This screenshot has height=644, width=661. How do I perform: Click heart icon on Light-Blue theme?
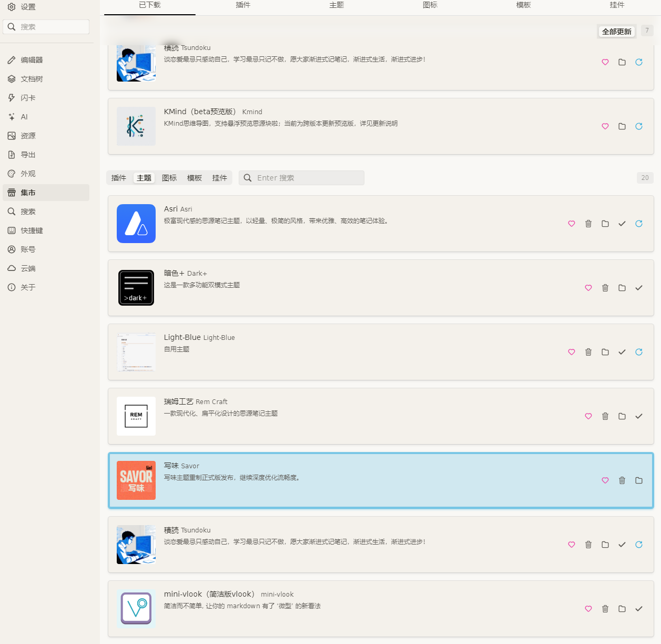(x=572, y=352)
